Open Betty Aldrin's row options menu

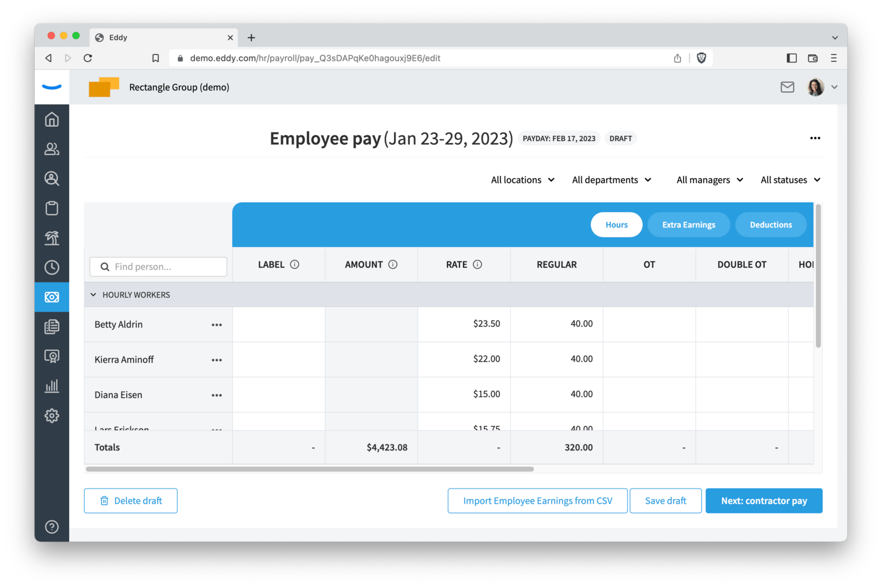tap(217, 325)
